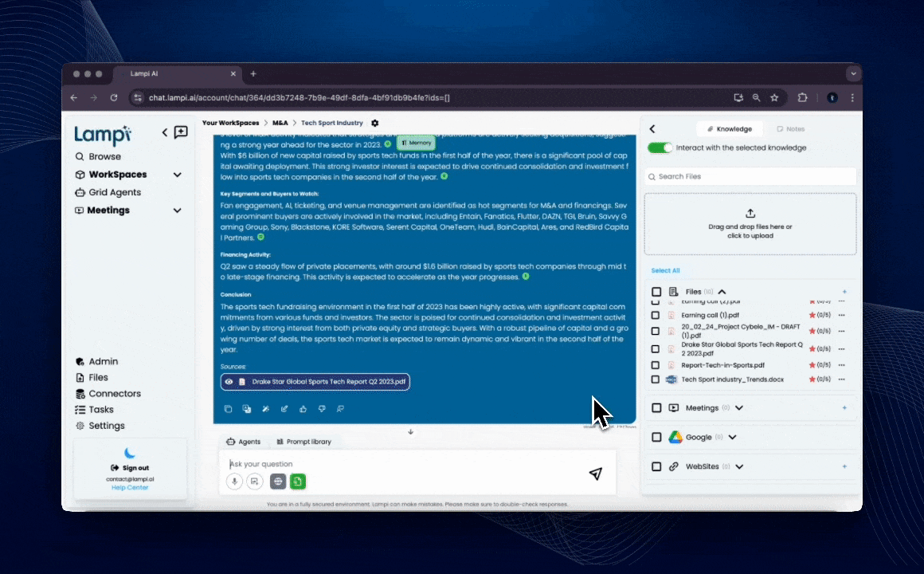This screenshot has width=924, height=574.
Task: Open options menu for Tech Sport industry_Trends.docx
Action: pos(841,379)
